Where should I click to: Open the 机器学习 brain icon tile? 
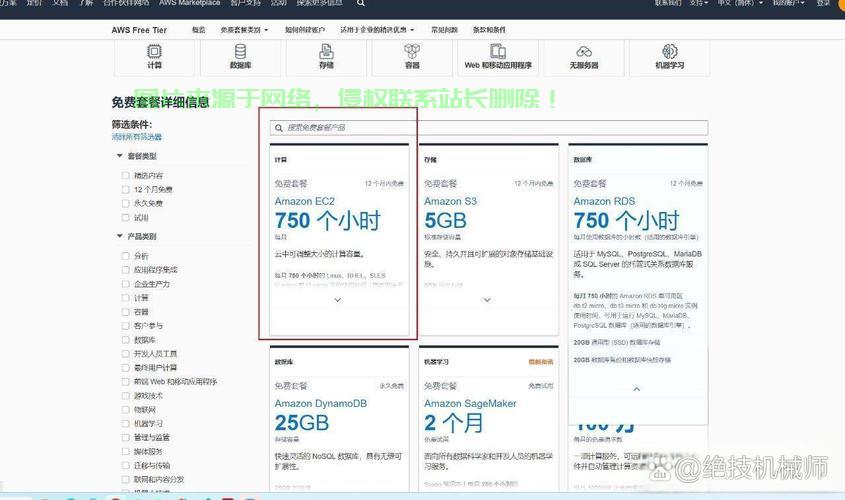[669, 57]
